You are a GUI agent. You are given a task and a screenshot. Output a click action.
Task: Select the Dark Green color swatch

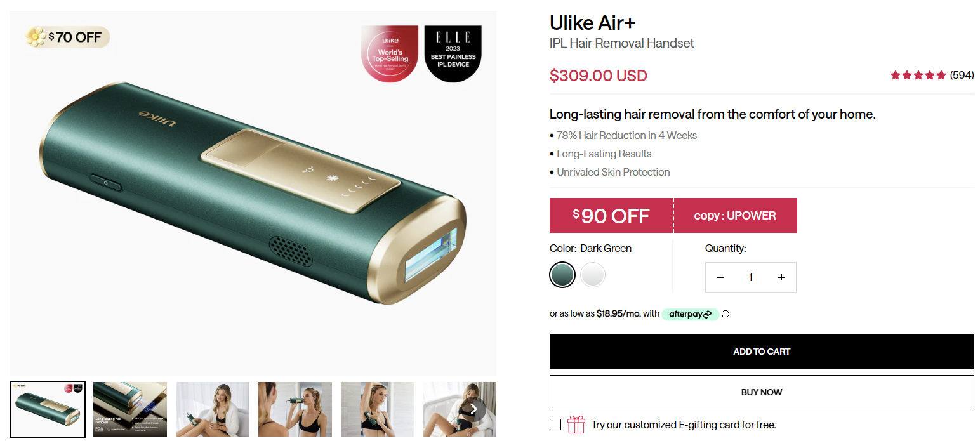tap(562, 275)
